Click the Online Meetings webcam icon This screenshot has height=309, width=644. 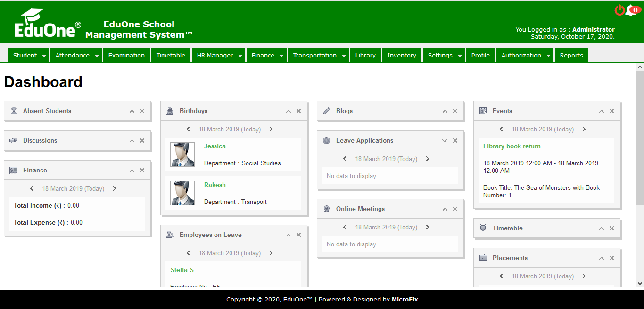327,209
